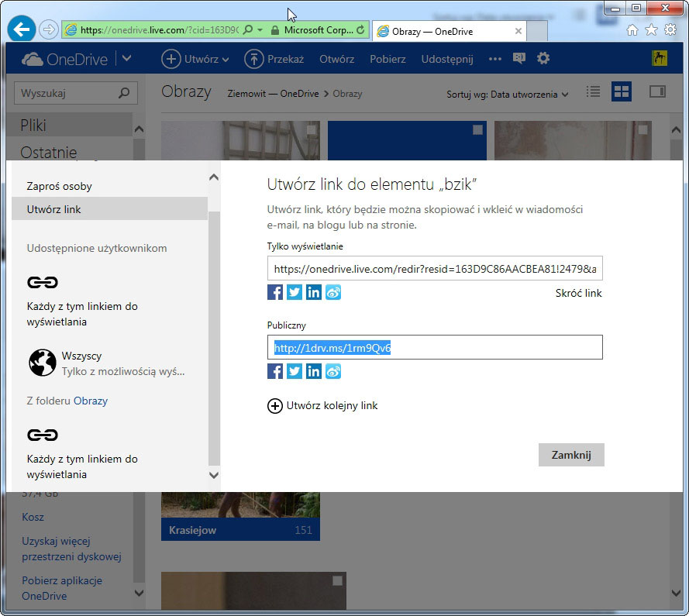This screenshot has width=689, height=616.
Task: Tick the checkbox on the first image tile
Action: [312, 129]
